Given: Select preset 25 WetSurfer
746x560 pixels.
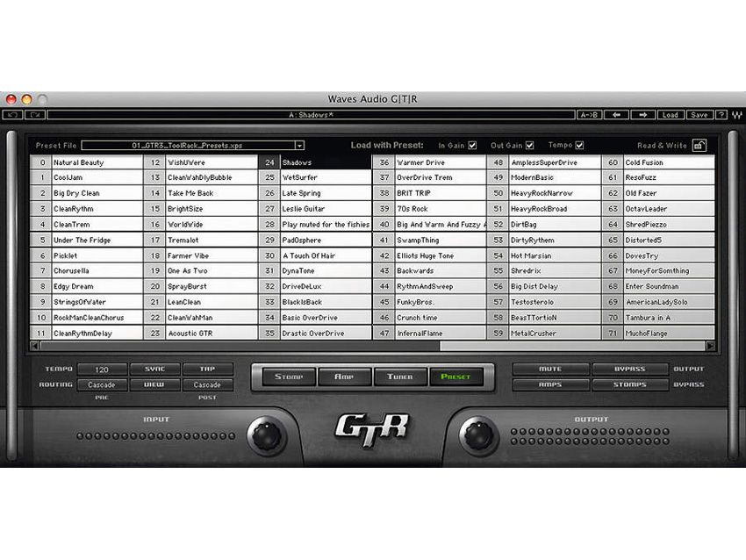Looking at the screenshot, I should (315, 177).
